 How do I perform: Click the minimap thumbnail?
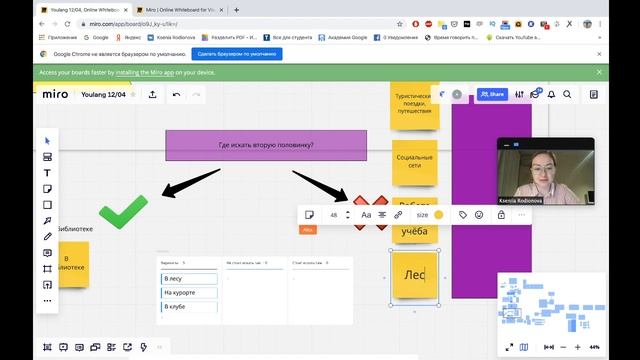coord(551,305)
